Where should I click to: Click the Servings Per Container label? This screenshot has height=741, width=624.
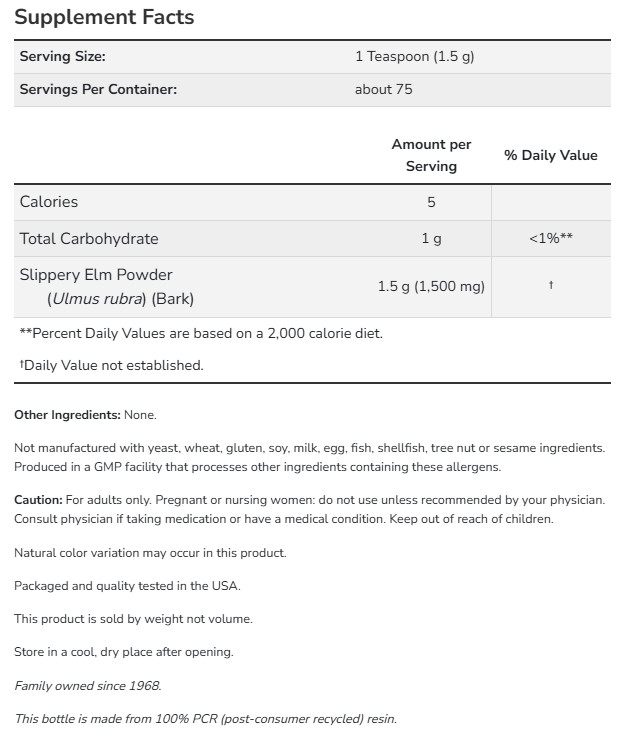[x=98, y=90]
